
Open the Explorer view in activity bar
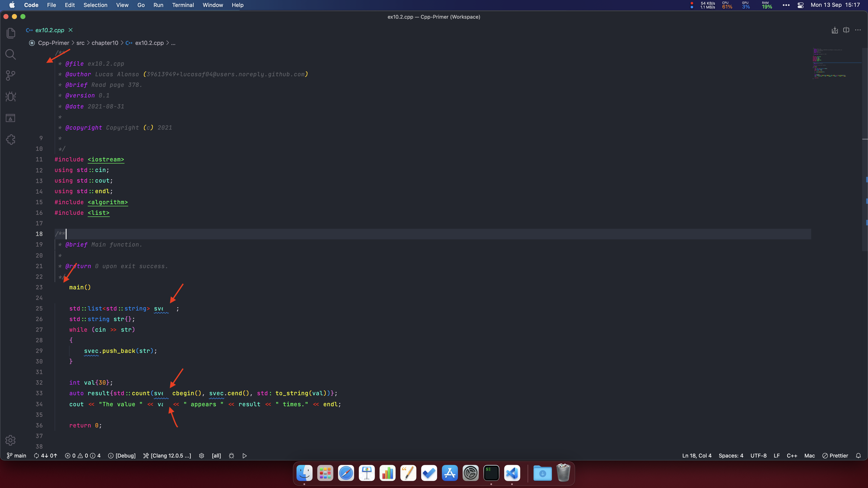[x=11, y=33]
